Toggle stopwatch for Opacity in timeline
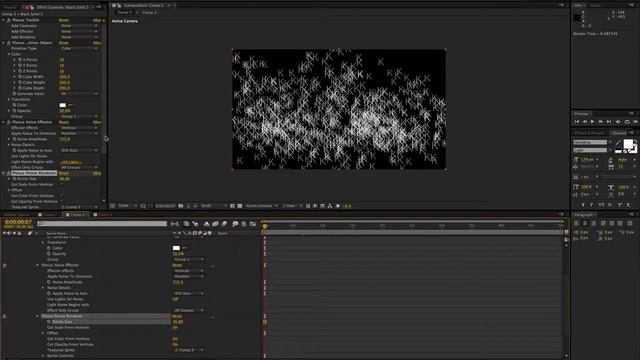Image resolution: width=640 pixels, height=360 pixels. (x=49, y=254)
